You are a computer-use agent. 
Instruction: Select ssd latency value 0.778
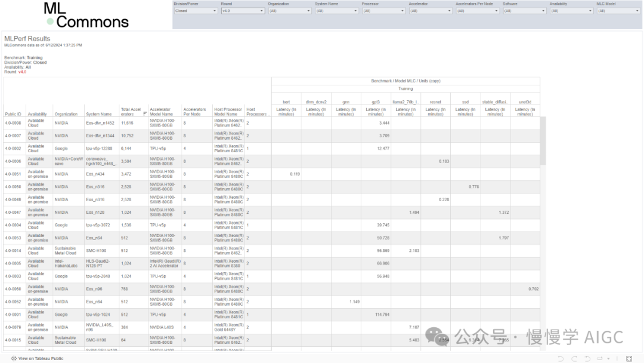[473, 187]
